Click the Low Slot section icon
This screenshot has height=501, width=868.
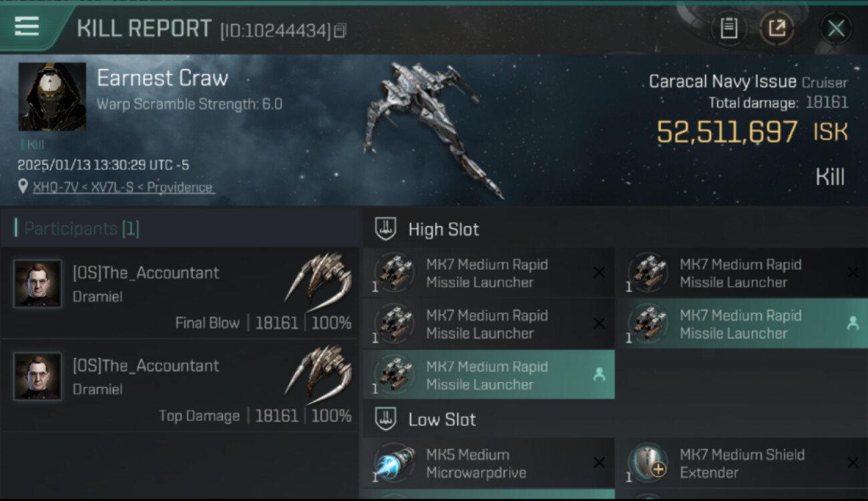pyautogui.click(x=386, y=420)
